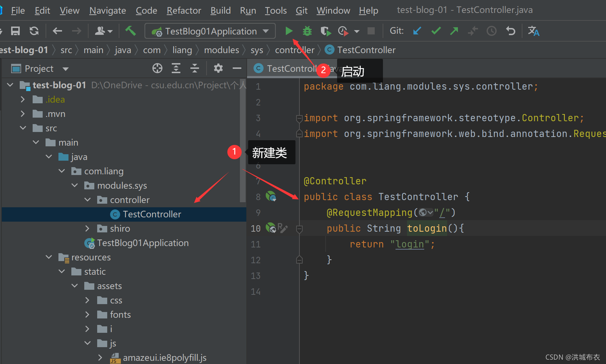Open the File menu

click(x=18, y=10)
